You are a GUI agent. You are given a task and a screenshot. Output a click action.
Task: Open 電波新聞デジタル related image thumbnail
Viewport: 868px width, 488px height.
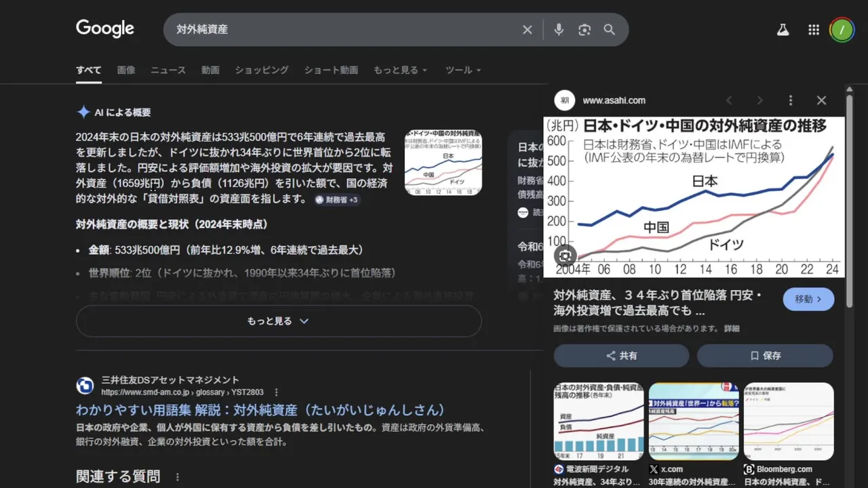[x=599, y=422]
